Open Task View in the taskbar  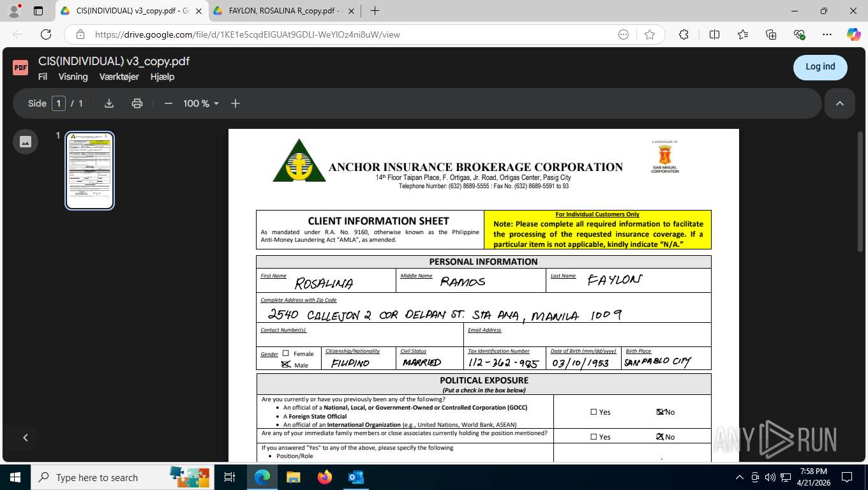pos(230,477)
